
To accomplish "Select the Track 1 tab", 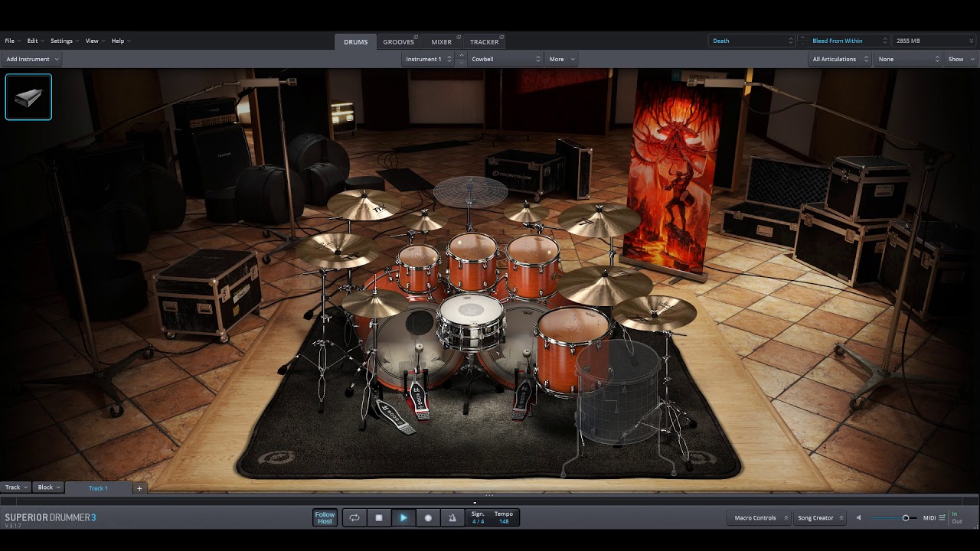I will pyautogui.click(x=98, y=487).
